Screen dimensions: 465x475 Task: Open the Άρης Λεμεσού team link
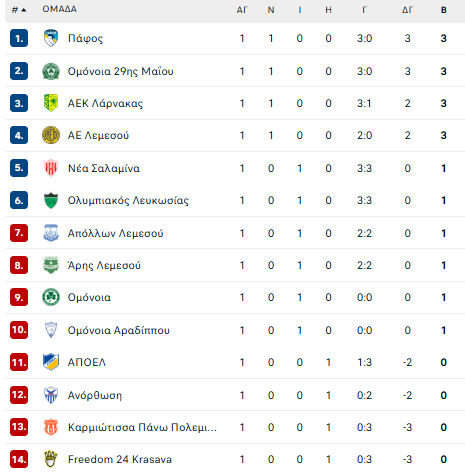click(104, 265)
